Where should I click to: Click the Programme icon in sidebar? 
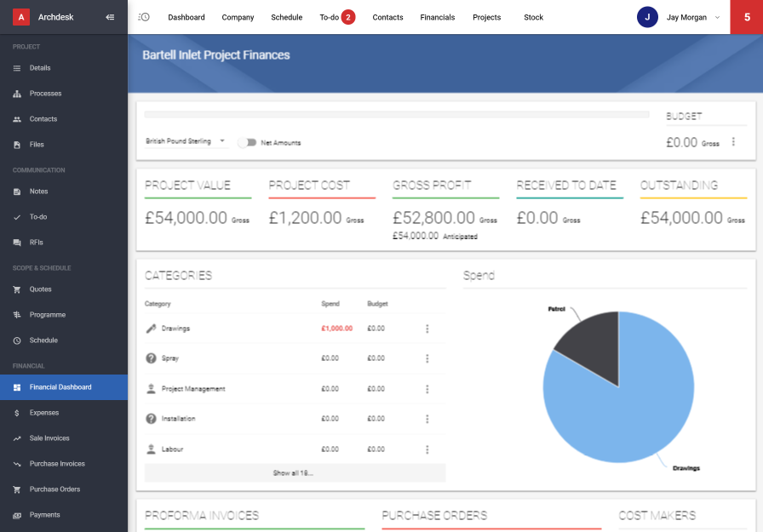[17, 315]
